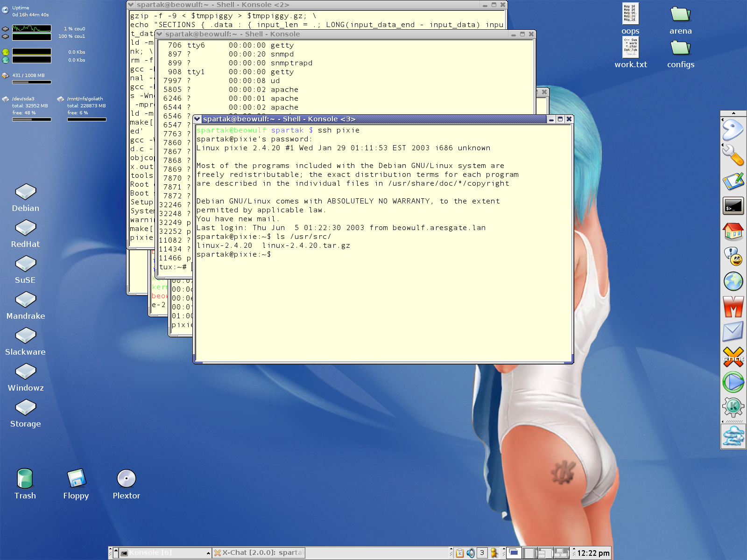This screenshot has height=560, width=747.
Task: Open the Plextor CD drive icon
Action: point(127,478)
